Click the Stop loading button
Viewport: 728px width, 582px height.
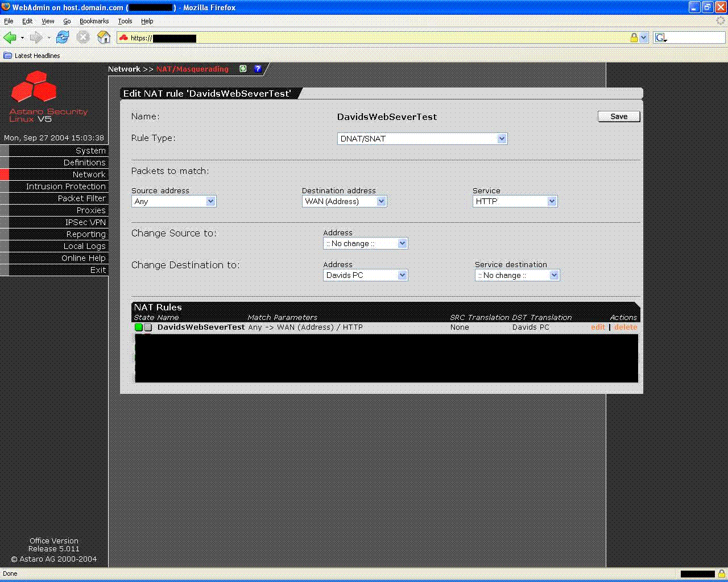pos(83,38)
